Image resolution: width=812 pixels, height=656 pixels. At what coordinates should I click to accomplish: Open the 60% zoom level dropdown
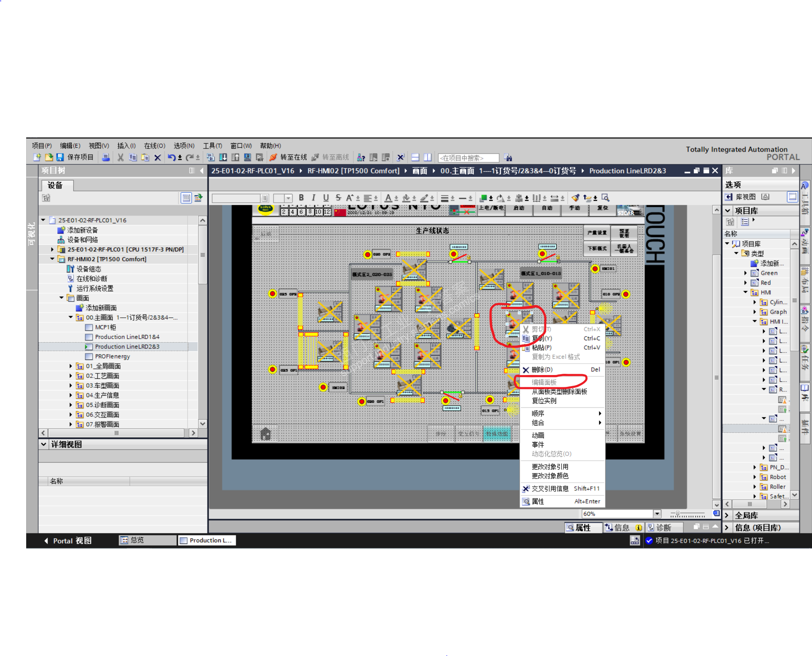657,514
